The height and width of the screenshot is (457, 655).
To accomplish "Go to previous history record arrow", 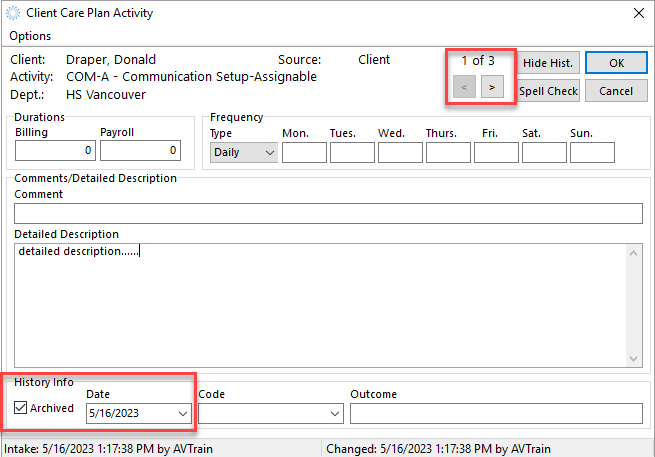I will (x=464, y=87).
